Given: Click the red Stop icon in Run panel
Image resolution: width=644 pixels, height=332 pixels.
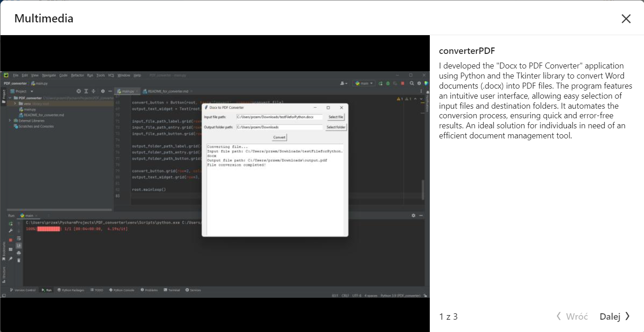Looking at the screenshot, I should [x=11, y=240].
